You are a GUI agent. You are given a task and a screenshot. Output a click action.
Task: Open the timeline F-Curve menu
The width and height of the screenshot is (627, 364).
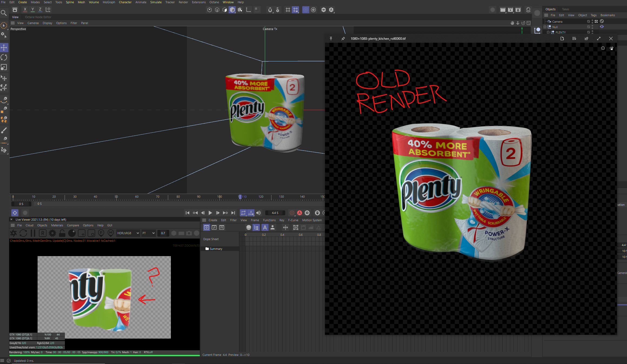click(293, 220)
